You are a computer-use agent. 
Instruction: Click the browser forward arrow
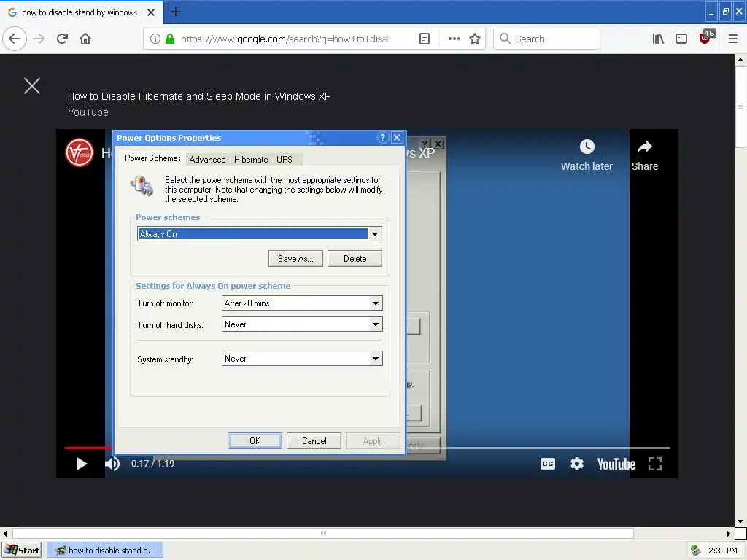tap(39, 39)
